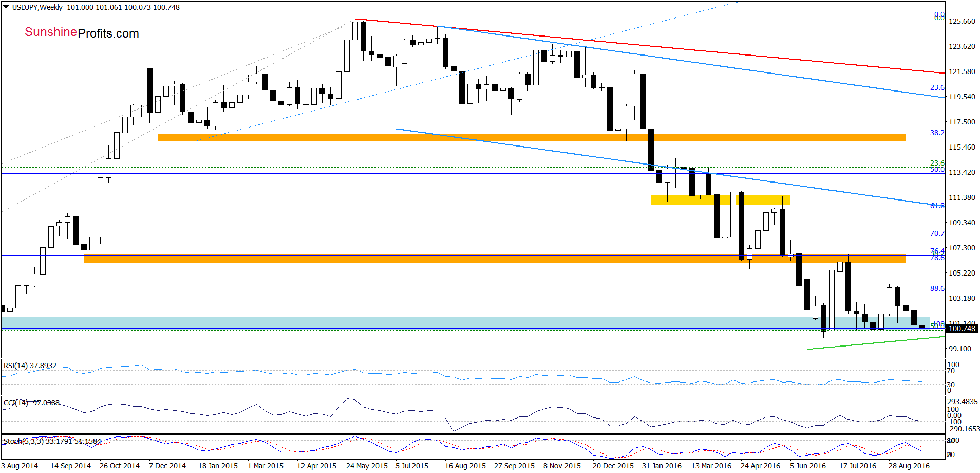
Task: Click the 117.500 price axis label
Action: tap(962, 122)
